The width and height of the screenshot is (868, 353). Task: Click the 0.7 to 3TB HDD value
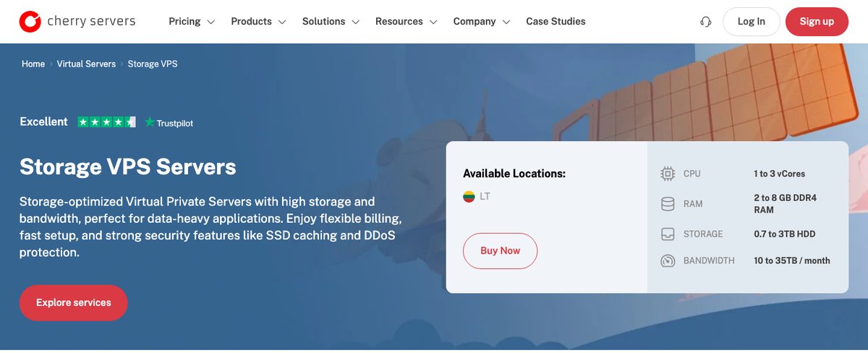pos(784,234)
